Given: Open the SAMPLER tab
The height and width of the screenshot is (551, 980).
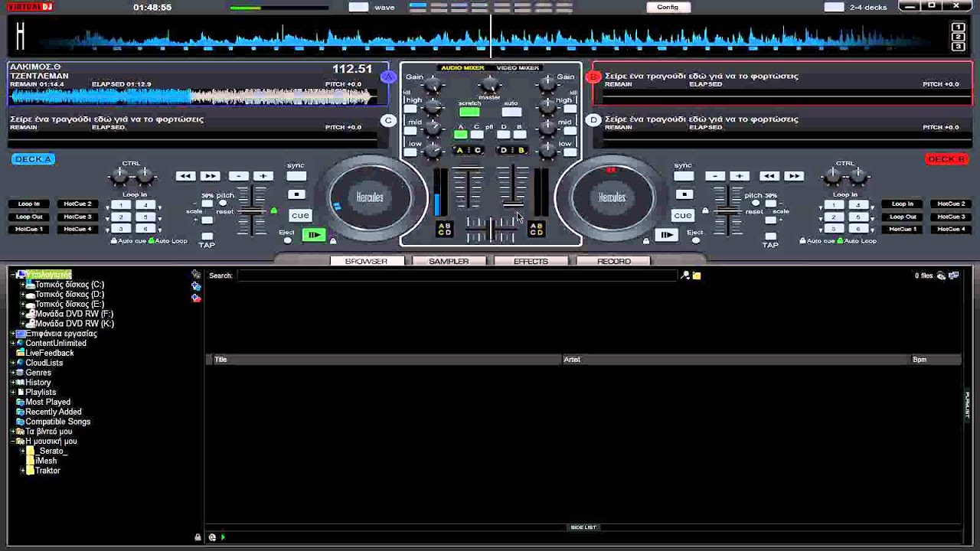Looking at the screenshot, I should tap(449, 262).
